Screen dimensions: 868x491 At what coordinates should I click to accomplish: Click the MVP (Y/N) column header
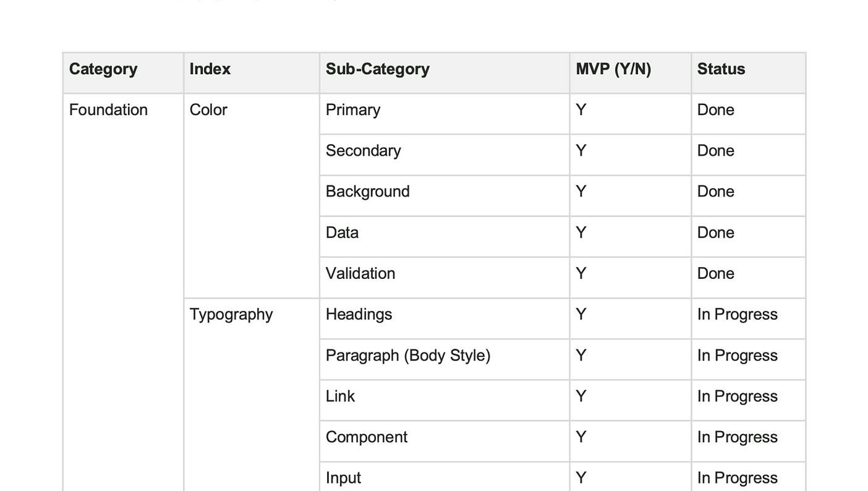pos(630,73)
